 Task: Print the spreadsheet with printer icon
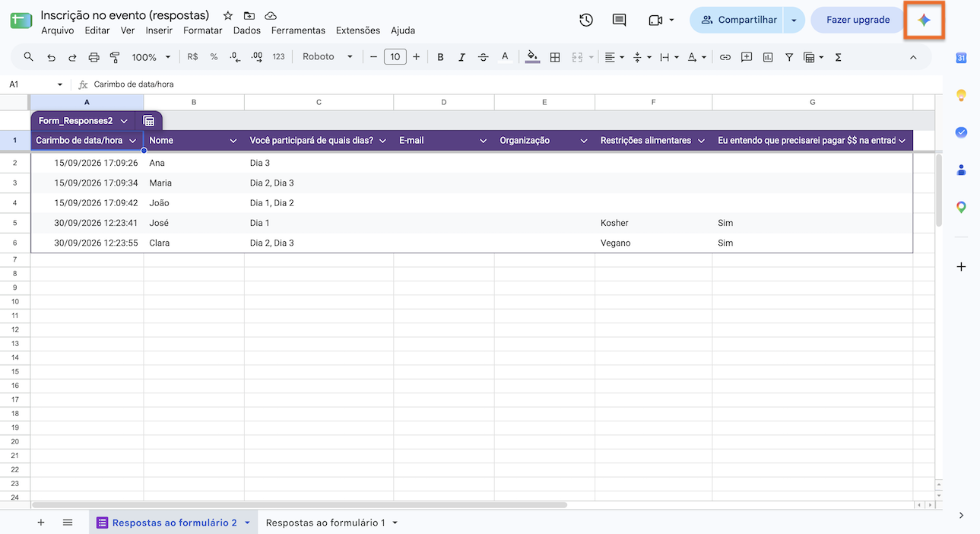(94, 57)
